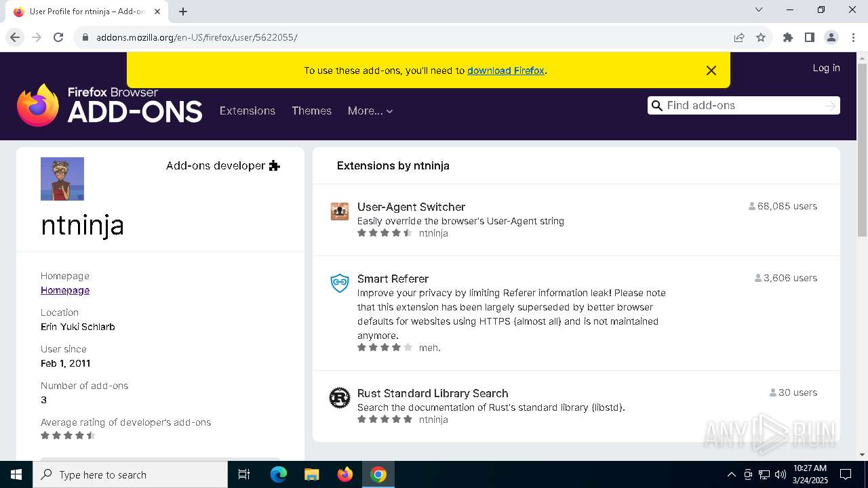The width and height of the screenshot is (868, 488).
Task: Open the volume control in the tray
Action: [x=780, y=474]
